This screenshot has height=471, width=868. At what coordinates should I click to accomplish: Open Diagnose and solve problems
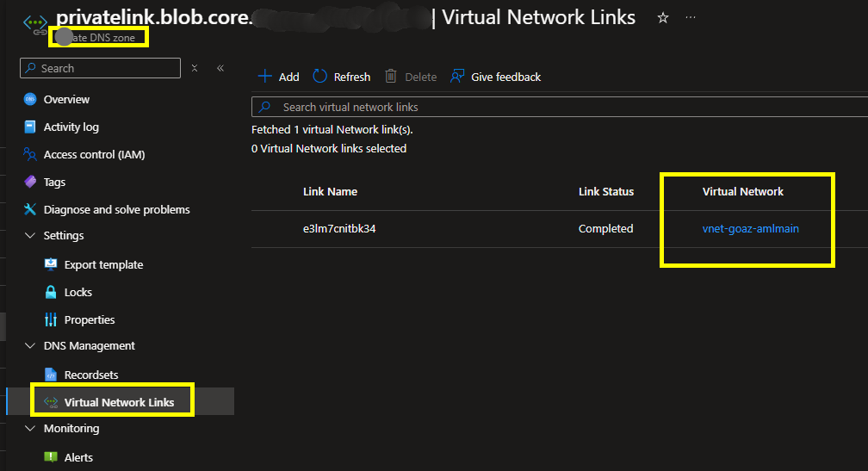tap(117, 210)
